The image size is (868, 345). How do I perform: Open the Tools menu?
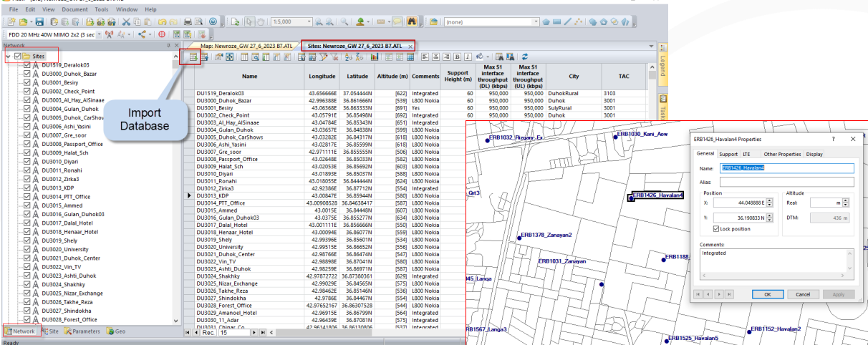tap(102, 9)
